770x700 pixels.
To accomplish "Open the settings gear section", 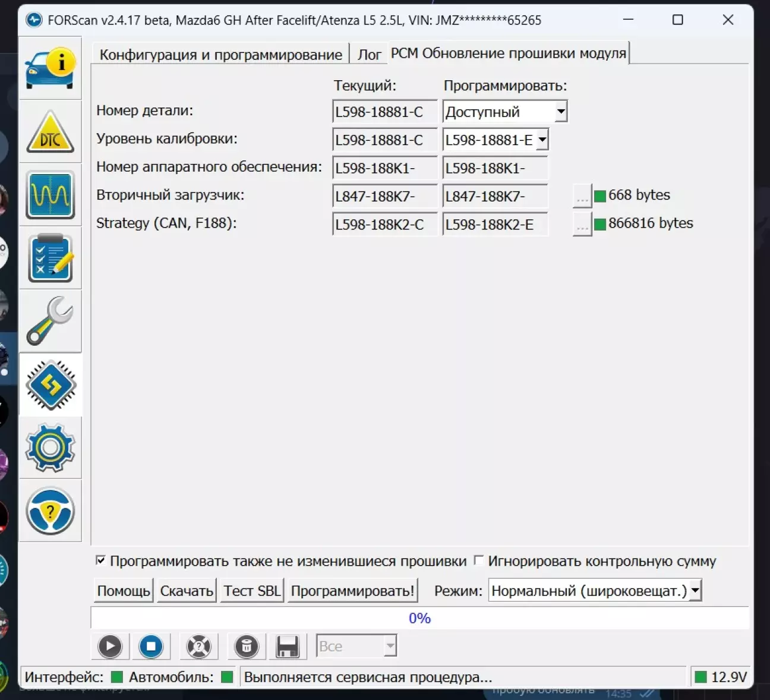I will coord(51,447).
